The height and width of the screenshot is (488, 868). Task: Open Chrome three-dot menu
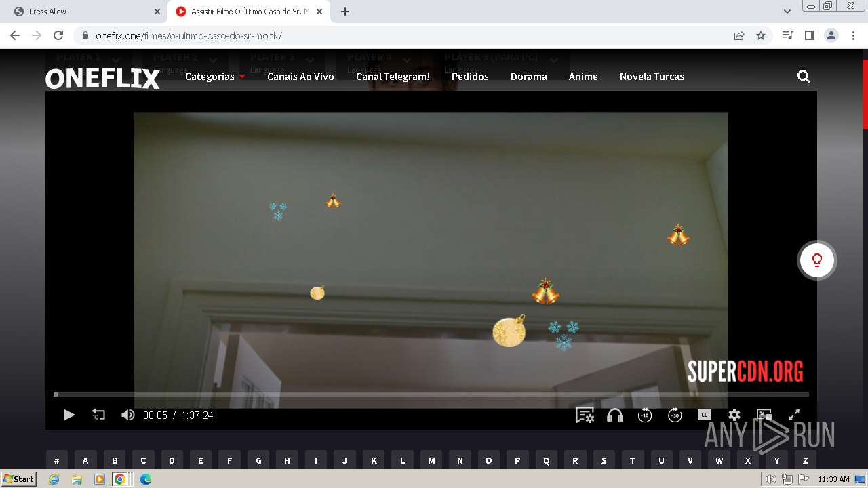tap(853, 35)
